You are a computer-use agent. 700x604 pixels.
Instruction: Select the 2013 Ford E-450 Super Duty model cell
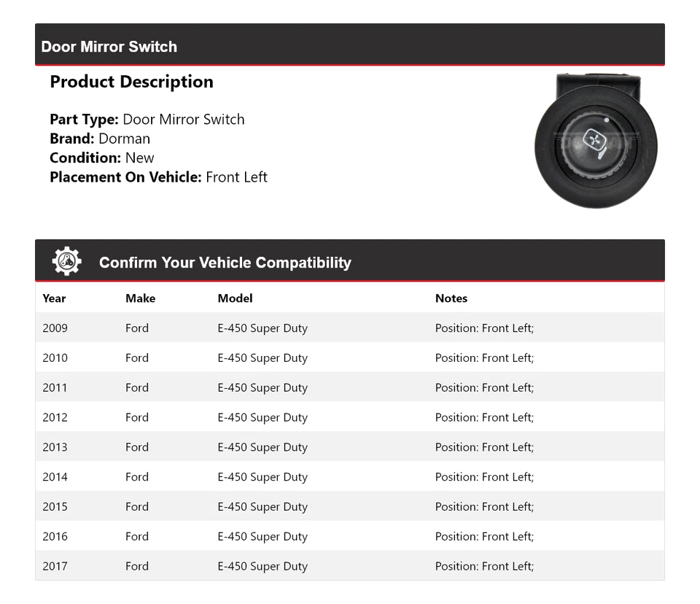point(262,447)
